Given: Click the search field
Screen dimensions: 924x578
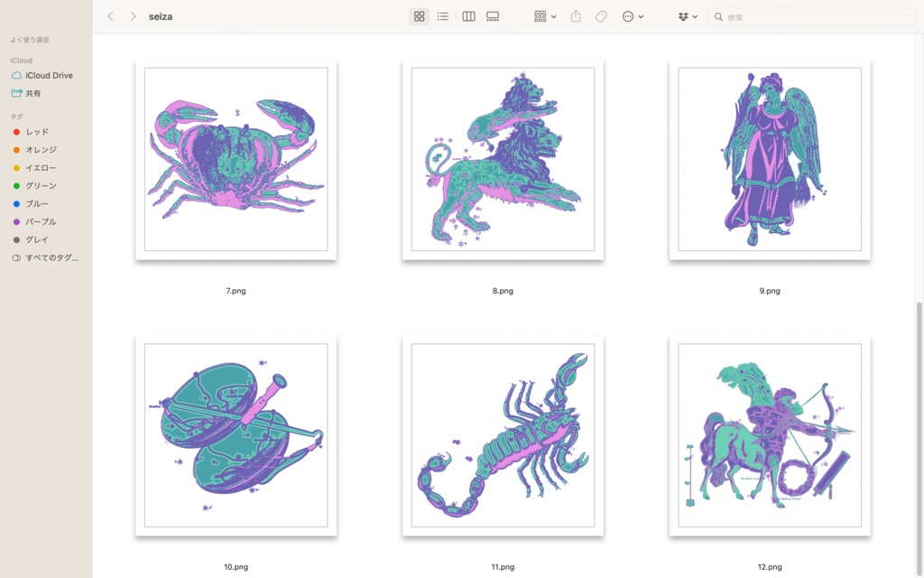Looking at the screenshot, I should tap(812, 17).
